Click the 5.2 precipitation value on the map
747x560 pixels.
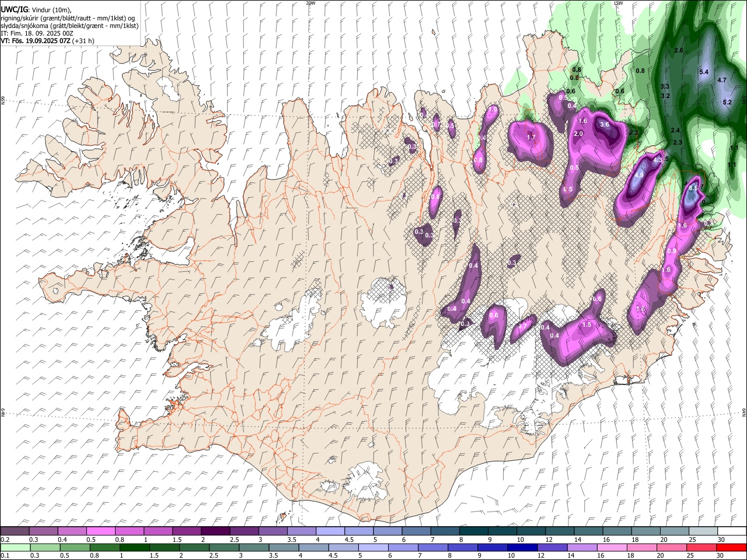tap(727, 102)
